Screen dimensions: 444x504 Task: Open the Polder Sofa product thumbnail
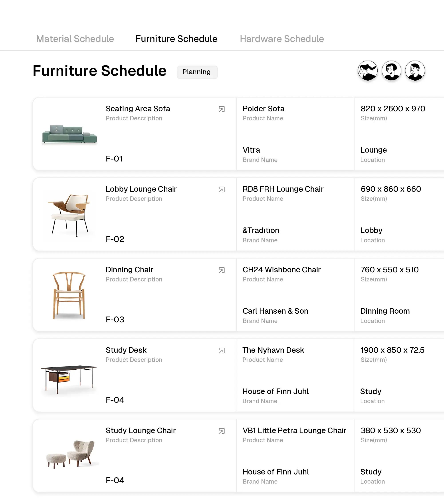coord(70,134)
